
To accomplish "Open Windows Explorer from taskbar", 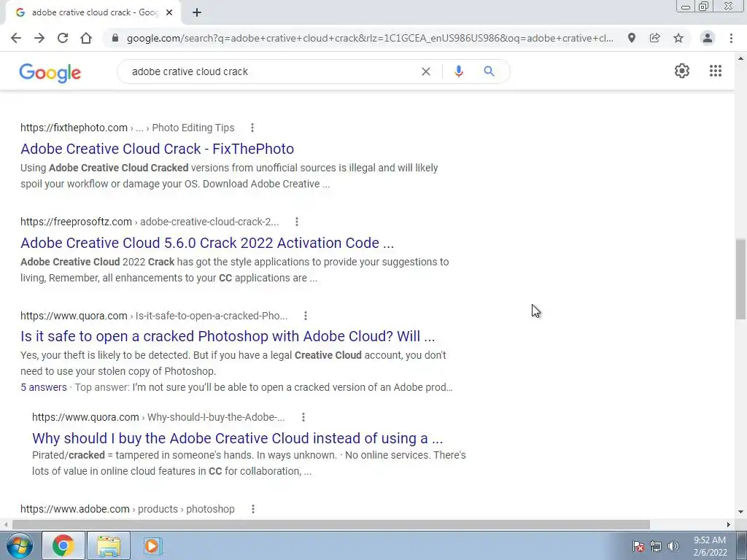I will point(109,545).
